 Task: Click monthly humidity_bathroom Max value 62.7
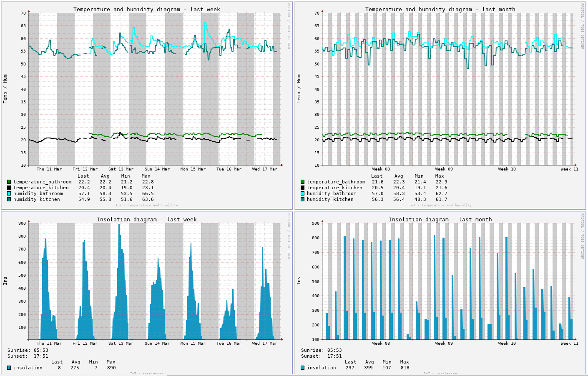coord(441,193)
